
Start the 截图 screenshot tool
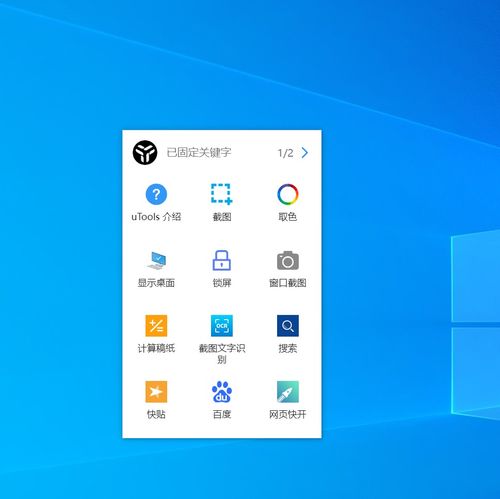(x=222, y=194)
